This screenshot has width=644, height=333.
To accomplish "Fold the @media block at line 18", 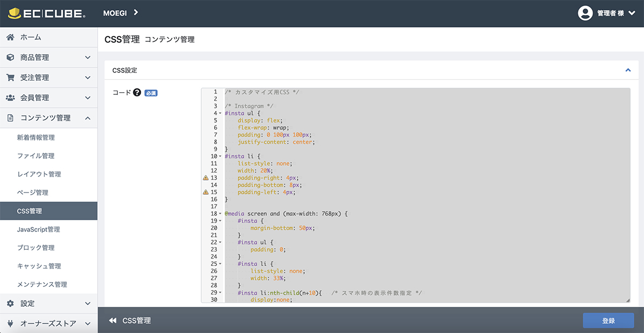I will [x=220, y=214].
